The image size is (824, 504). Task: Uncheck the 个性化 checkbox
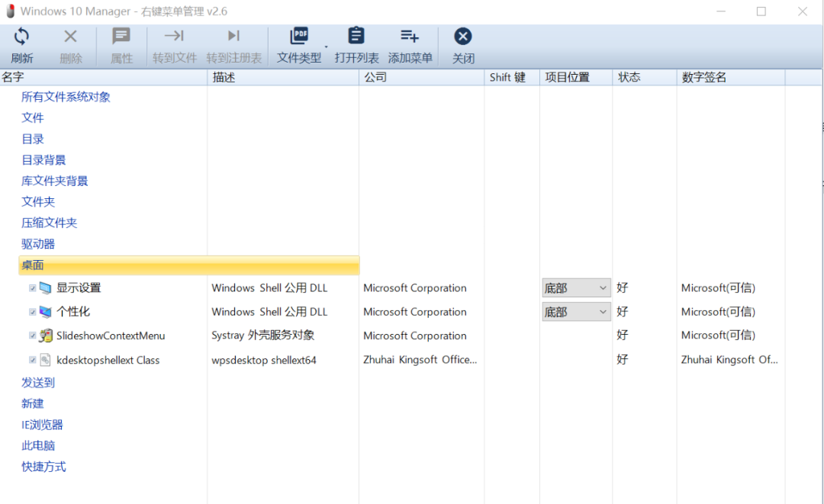pos(33,312)
